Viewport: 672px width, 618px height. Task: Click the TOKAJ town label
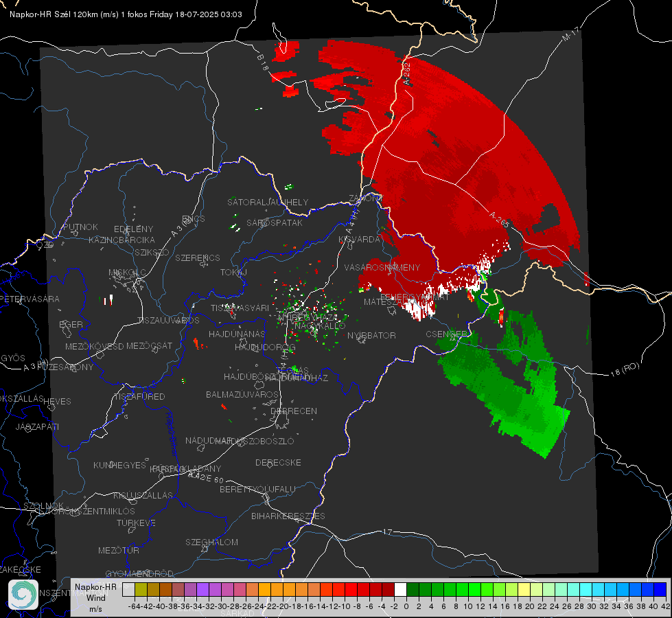(x=233, y=273)
